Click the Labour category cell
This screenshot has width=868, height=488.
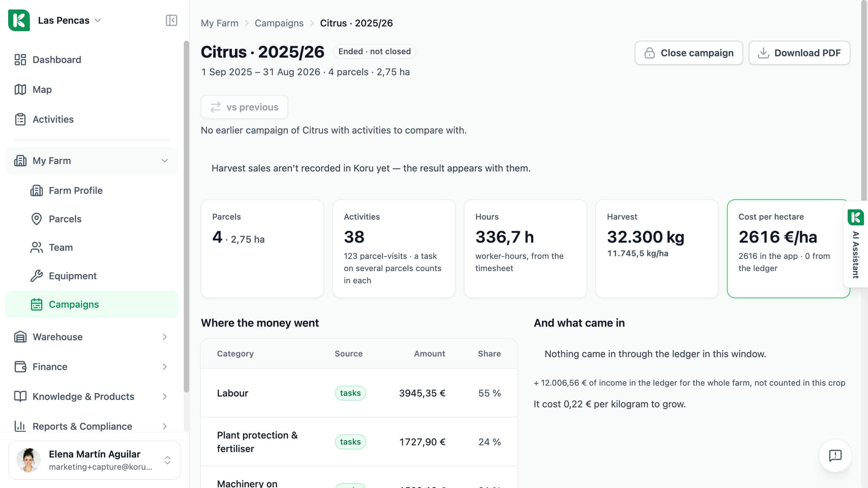232,393
